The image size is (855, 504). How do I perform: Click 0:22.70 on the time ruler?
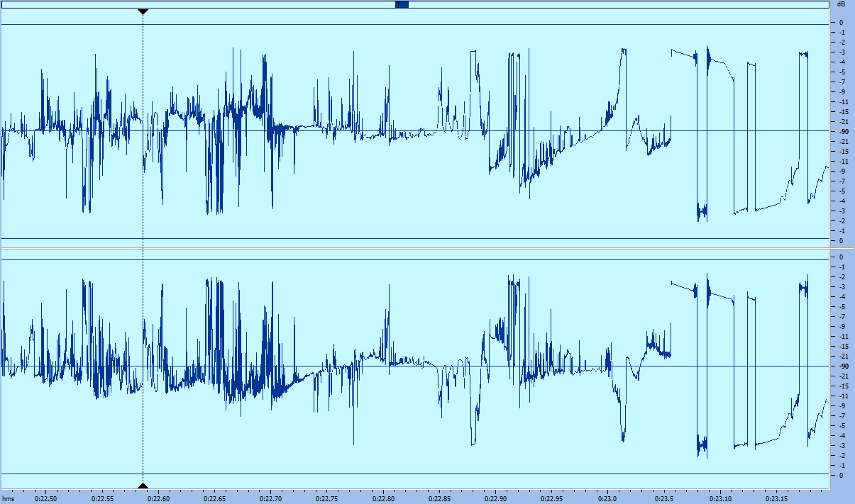coord(270,498)
